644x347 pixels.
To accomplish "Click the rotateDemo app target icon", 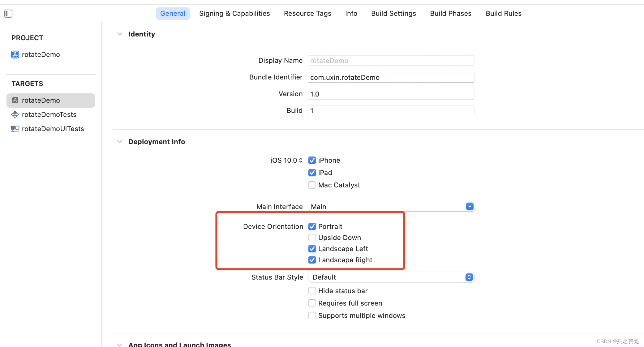I will (x=15, y=100).
